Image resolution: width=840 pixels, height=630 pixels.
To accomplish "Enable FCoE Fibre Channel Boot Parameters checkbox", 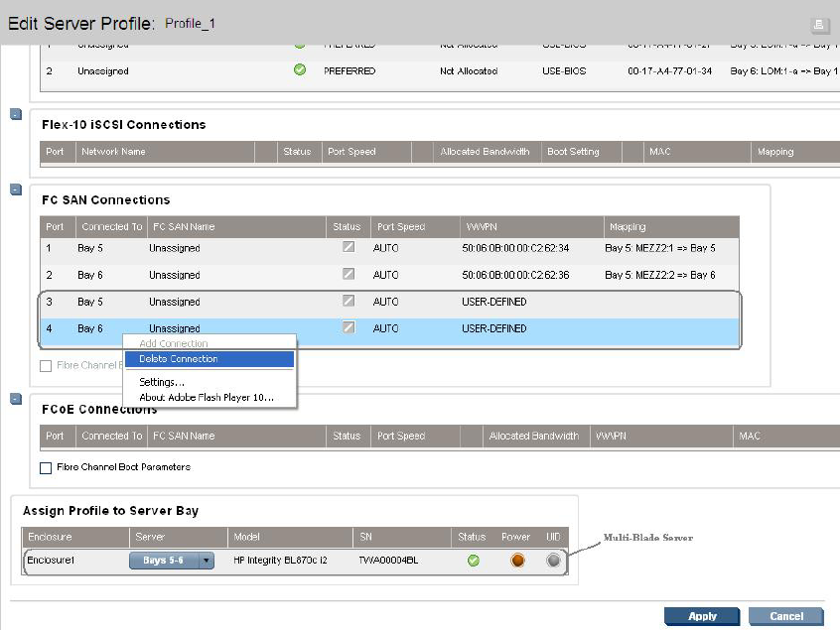I will point(46,467).
